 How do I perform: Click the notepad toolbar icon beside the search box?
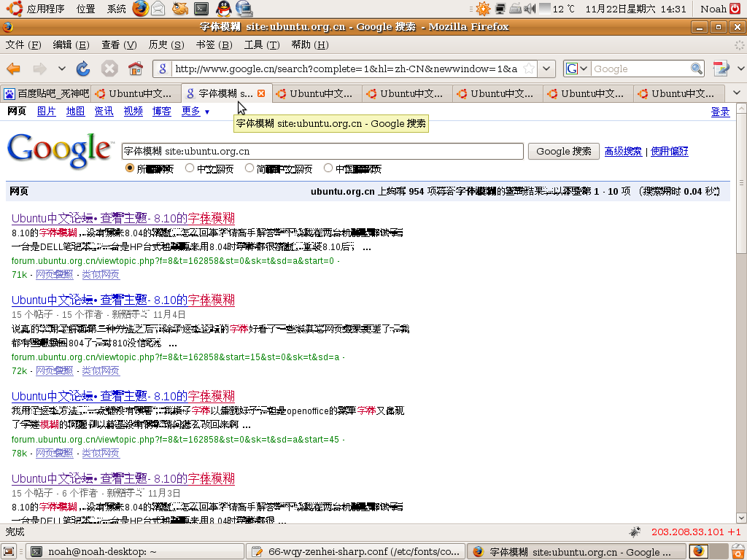[x=721, y=69]
